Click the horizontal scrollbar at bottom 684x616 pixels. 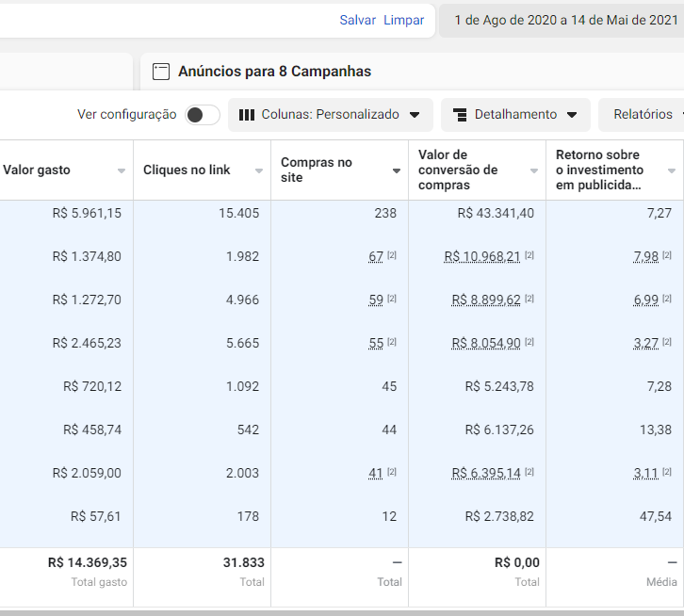tap(342, 613)
